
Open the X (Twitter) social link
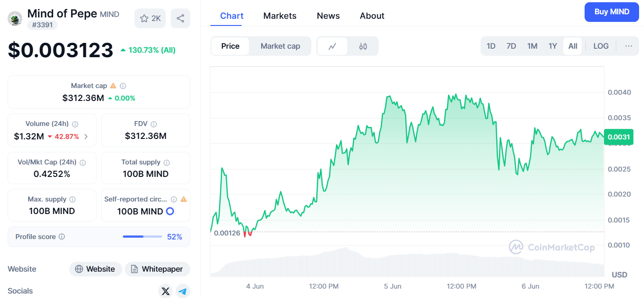tap(166, 291)
